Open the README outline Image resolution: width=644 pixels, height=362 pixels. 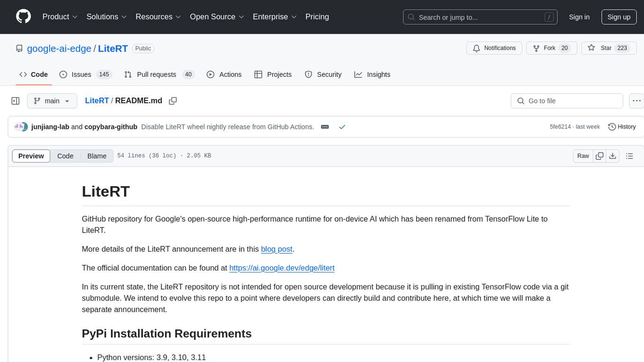[629, 156]
